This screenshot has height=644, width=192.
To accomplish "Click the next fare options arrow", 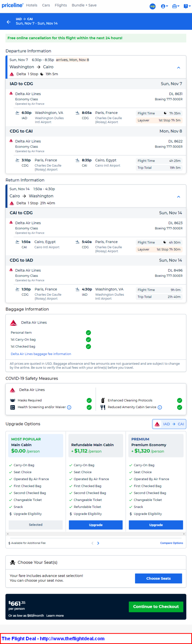I will 98,543.
